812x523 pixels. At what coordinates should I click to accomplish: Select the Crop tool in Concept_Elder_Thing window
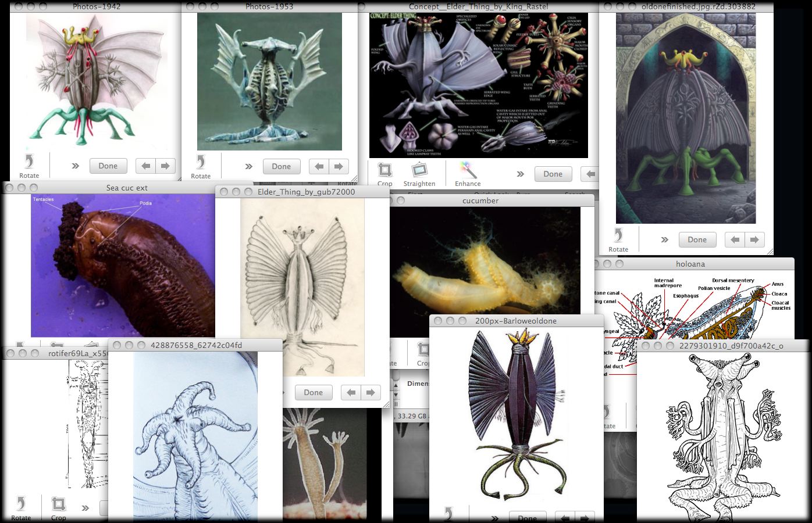[x=384, y=174]
